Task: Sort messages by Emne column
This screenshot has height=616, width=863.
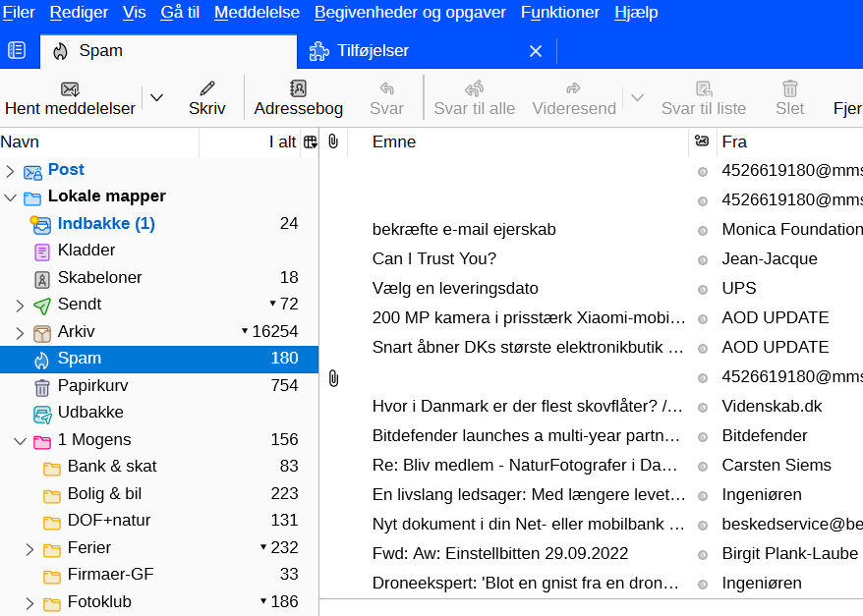Action: pyautogui.click(x=517, y=141)
